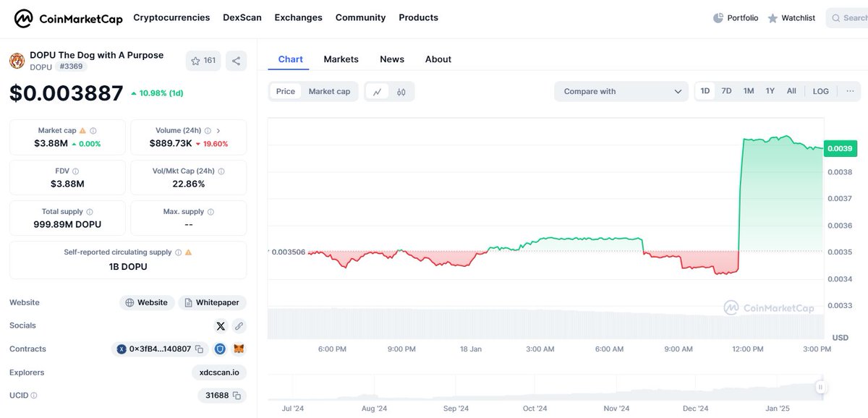Open the DexScan nav menu
868x418 pixels.
click(x=242, y=17)
